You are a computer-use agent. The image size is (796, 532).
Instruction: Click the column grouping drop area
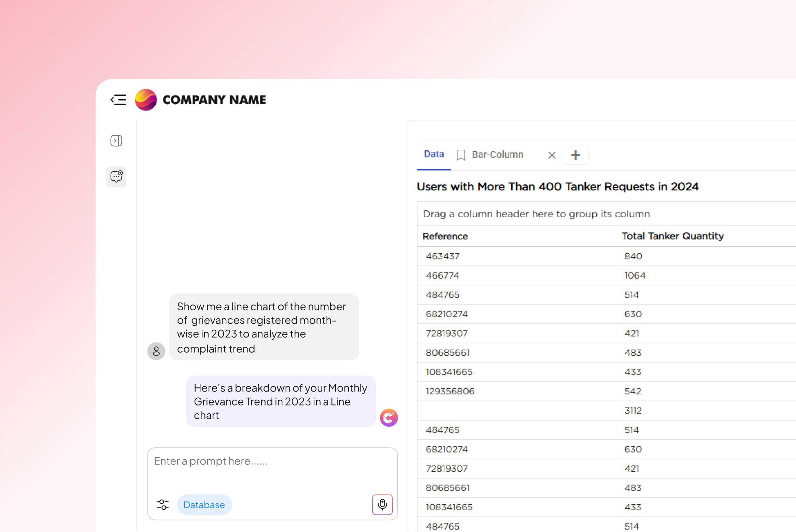pyautogui.click(x=536, y=213)
